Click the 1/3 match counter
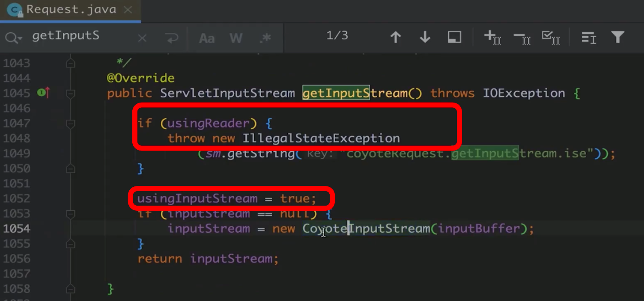 [337, 35]
